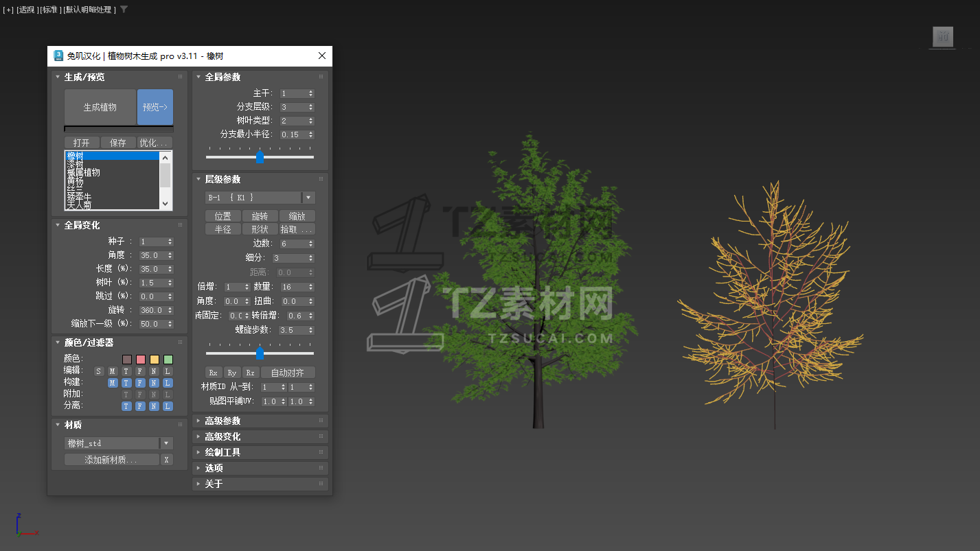Open the 透视 viewport view menu
Screen dimensions: 980x551
27,10
